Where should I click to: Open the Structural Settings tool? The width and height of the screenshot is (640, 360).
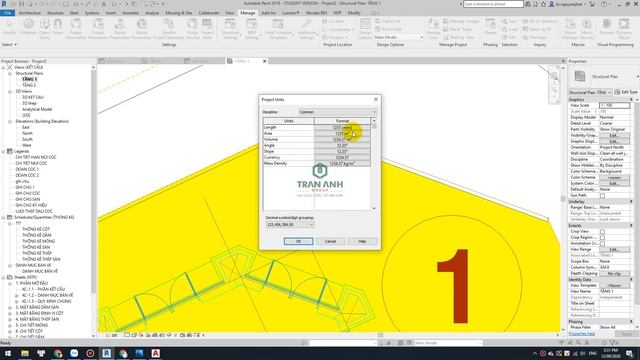tap(230, 28)
